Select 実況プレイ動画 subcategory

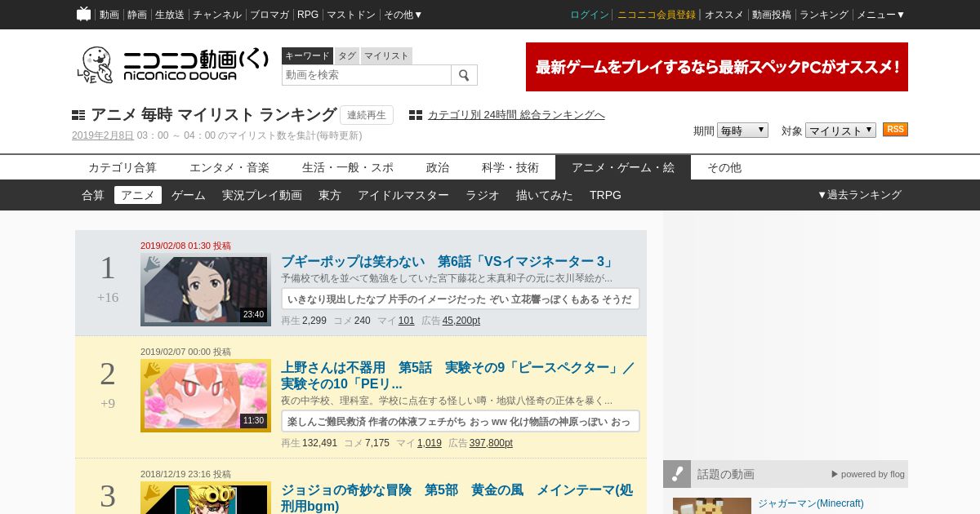point(262,195)
